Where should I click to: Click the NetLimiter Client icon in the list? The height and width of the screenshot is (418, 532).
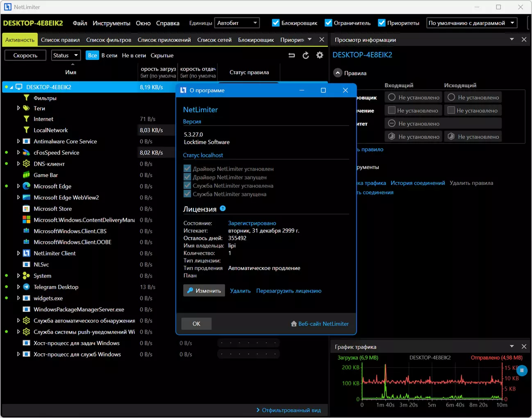tap(26, 253)
